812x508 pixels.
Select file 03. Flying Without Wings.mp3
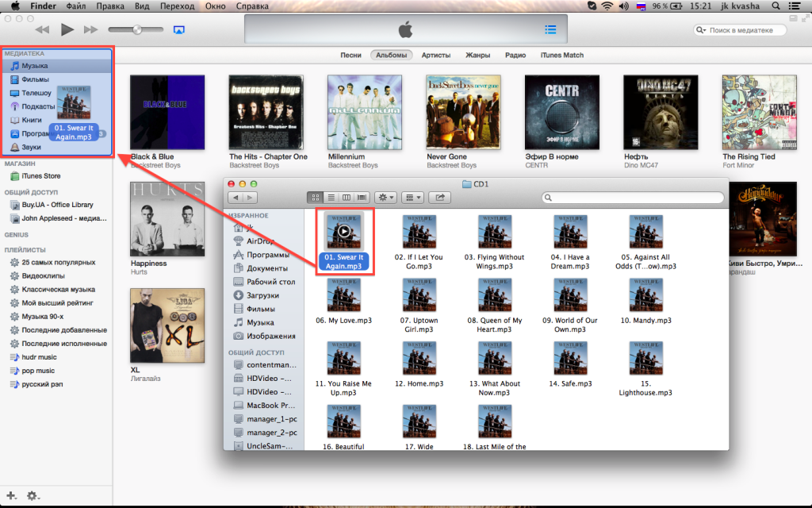[x=495, y=242]
